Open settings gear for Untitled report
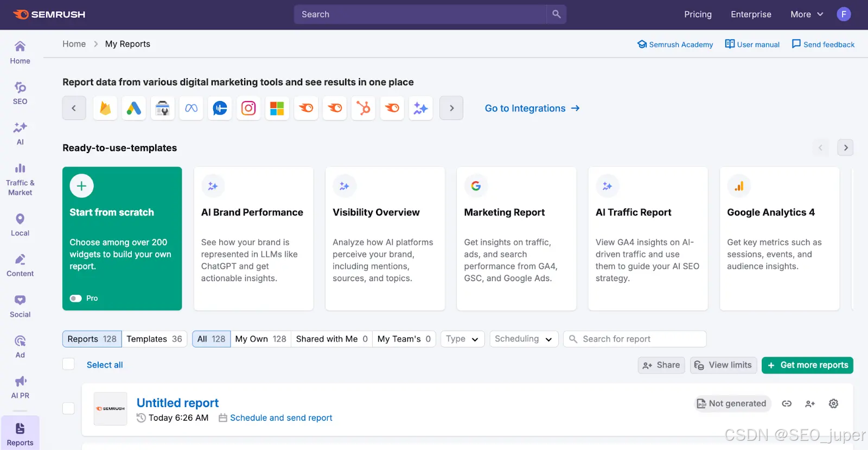The image size is (868, 450). [x=834, y=404]
